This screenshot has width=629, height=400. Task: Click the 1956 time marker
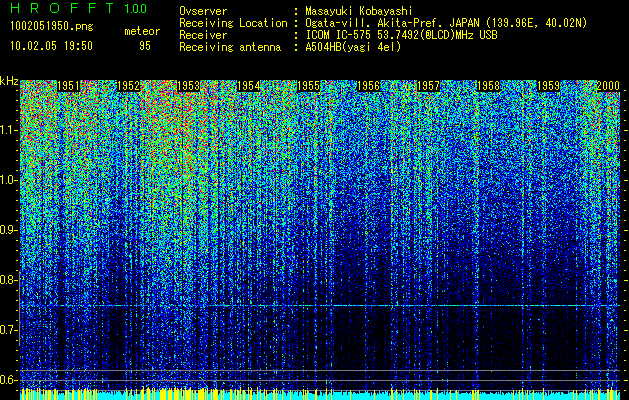point(368,86)
